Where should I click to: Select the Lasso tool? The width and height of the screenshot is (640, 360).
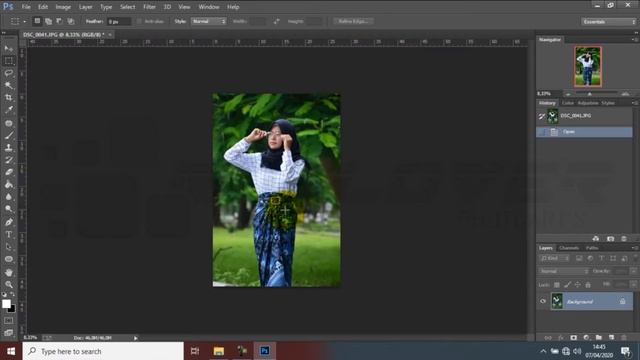9,73
